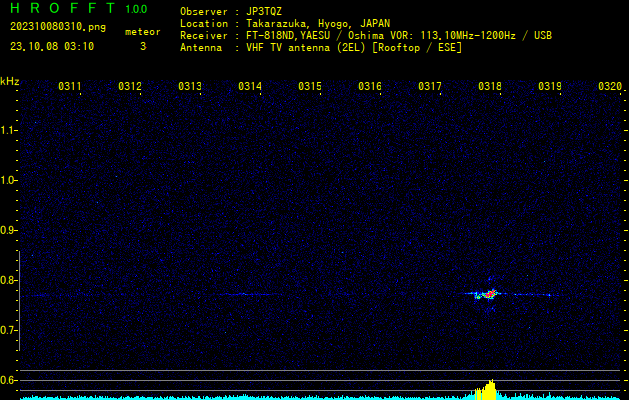Select the Observer JP3TQZ line
629x400 pixels.
coord(231,10)
